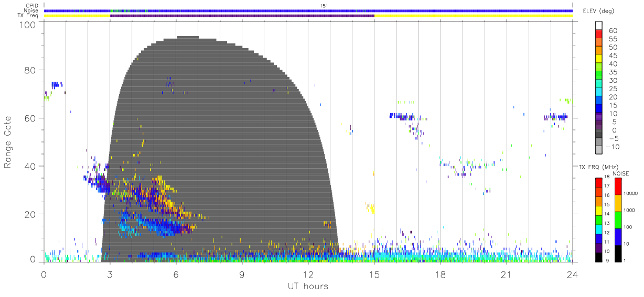Pick the black swatch in NOISE colorbar
Screen dimensions: 644x297
coord(618,252)
